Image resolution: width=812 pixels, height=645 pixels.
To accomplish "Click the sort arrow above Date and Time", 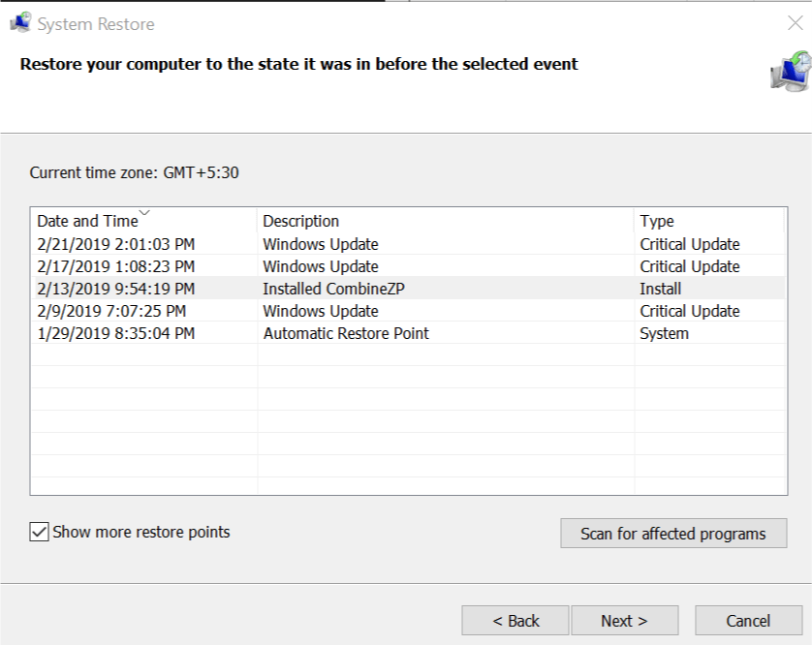I will (x=144, y=212).
